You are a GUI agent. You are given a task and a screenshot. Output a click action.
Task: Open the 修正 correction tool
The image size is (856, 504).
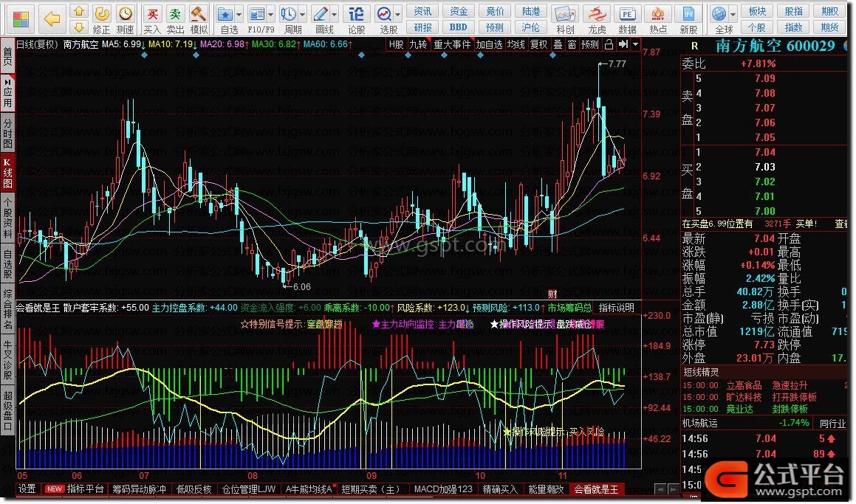point(101,20)
